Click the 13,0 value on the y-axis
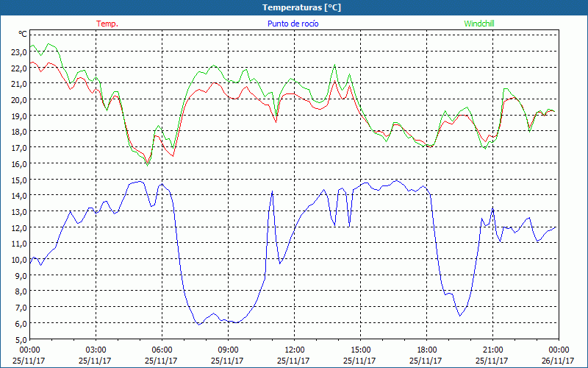Screen dimensions: 588x368 click(19, 212)
